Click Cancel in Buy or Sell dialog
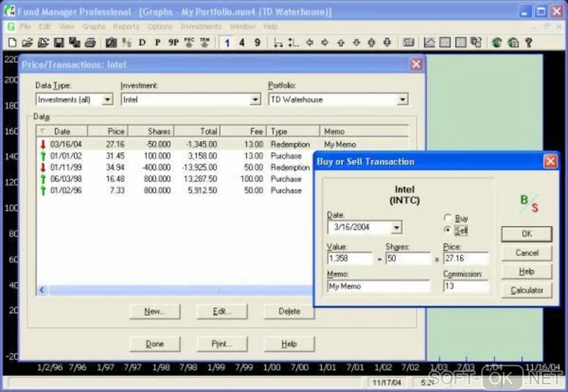 pyautogui.click(x=527, y=253)
